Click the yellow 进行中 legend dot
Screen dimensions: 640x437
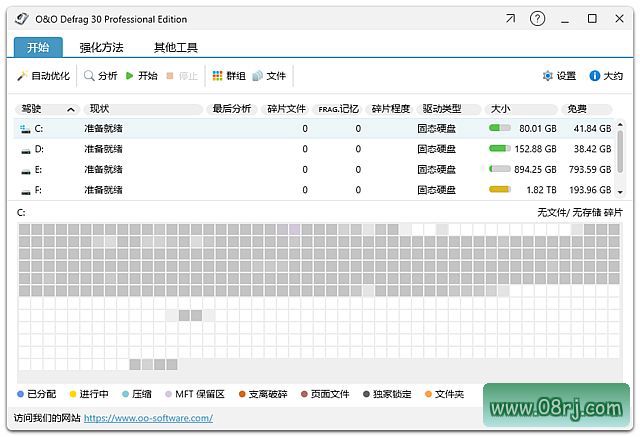(x=73, y=394)
